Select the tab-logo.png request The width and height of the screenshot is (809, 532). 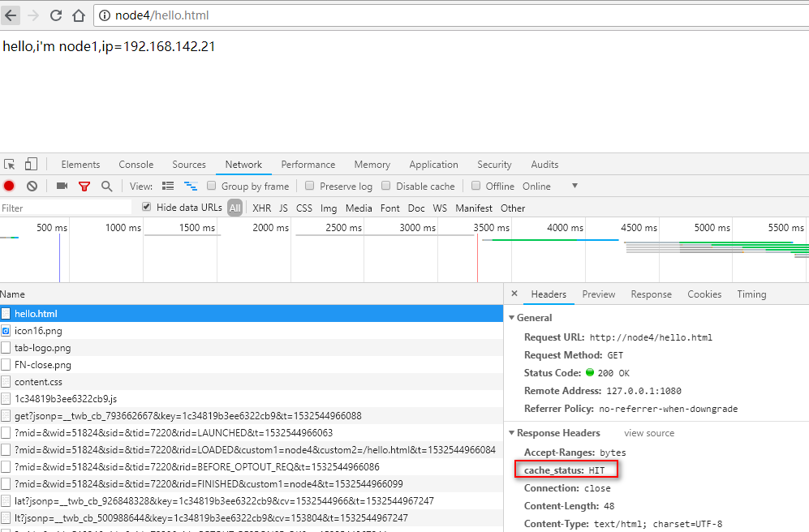pos(252,347)
